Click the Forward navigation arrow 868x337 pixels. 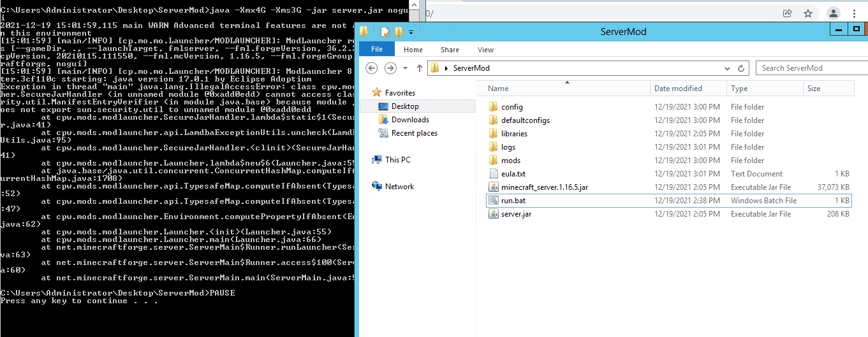[390, 68]
